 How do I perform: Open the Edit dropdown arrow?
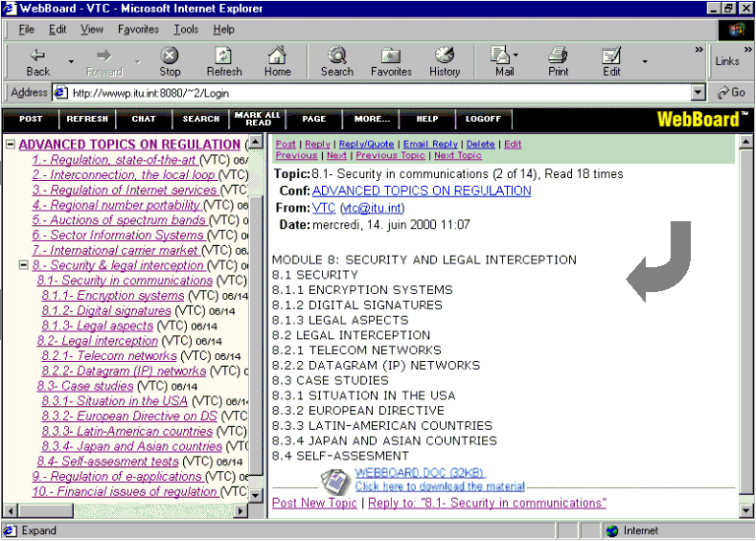click(x=645, y=61)
